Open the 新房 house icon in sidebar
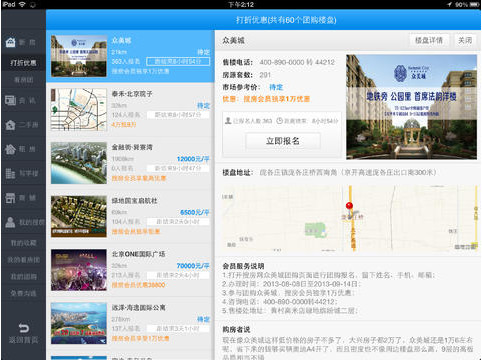Viewport: 482px width, 361px height. [x=11, y=42]
